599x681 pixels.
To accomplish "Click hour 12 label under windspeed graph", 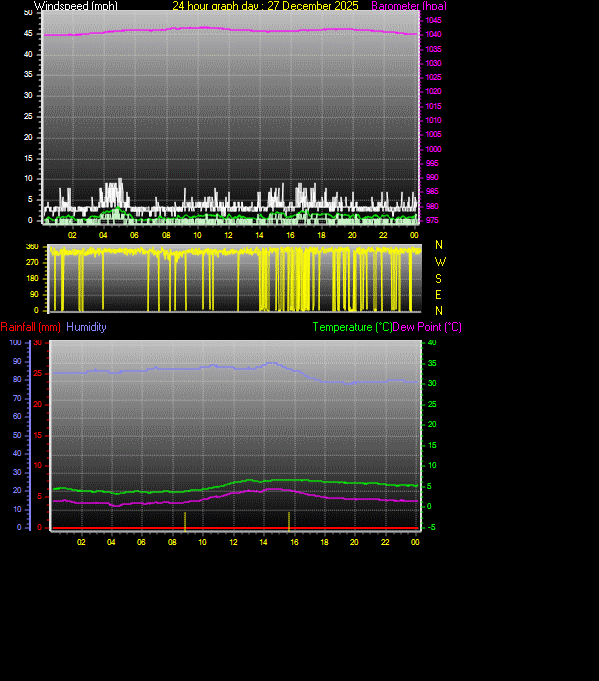I will click(228, 235).
